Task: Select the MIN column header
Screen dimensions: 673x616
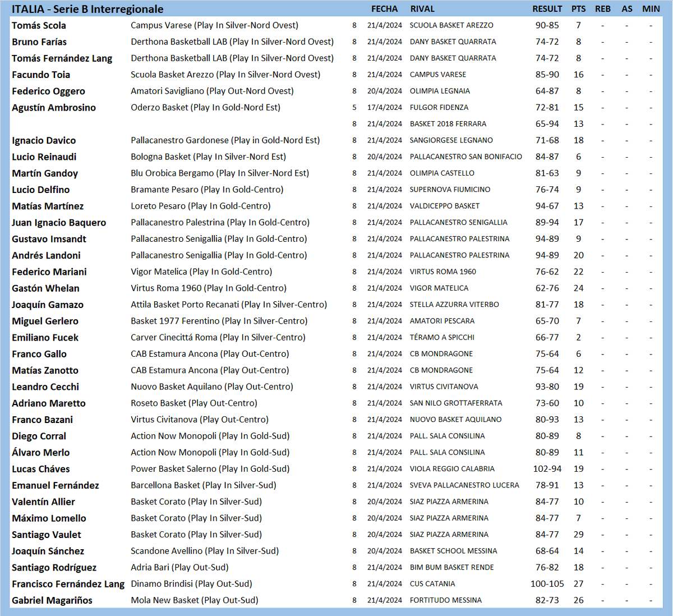Action: tap(651, 9)
